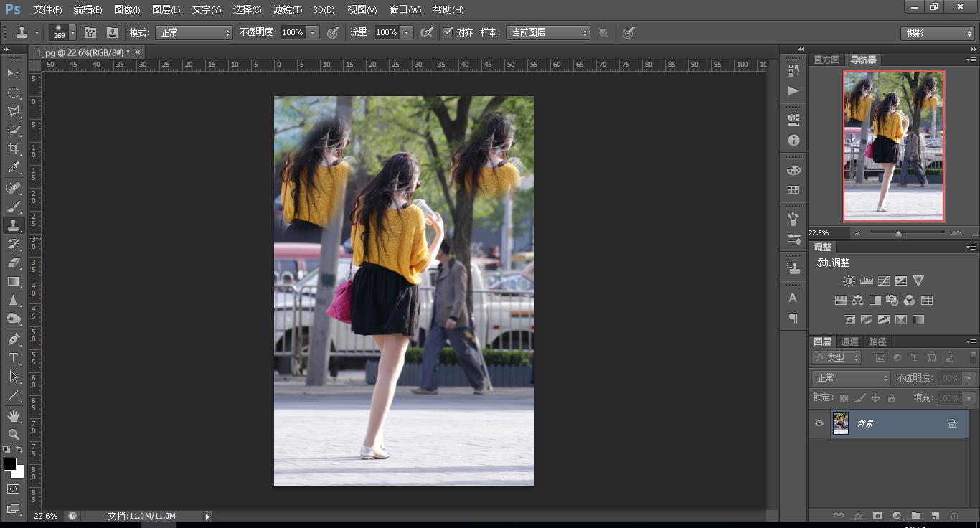Viewport: 980px width, 528px height.
Task: Create a new layer icon
Action: coord(935,516)
